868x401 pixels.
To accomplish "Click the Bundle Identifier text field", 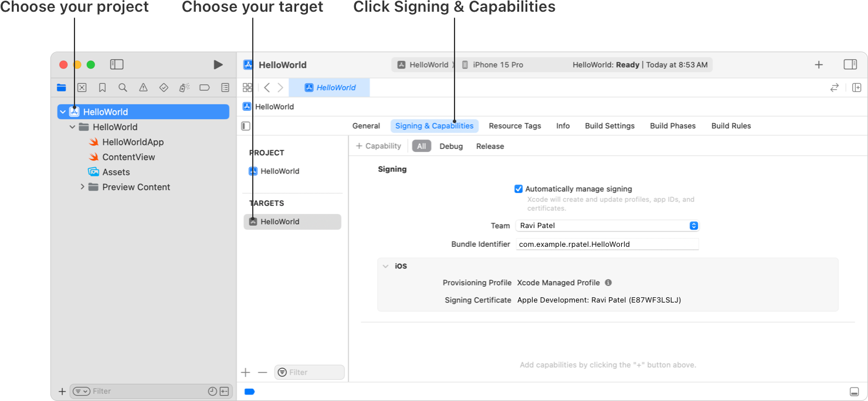I will point(607,244).
